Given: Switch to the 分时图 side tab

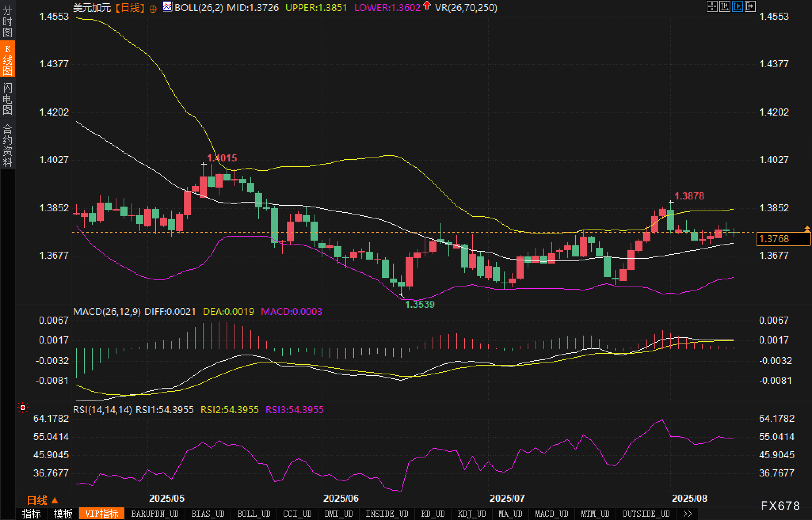Looking at the screenshot, I should coord(8,21).
